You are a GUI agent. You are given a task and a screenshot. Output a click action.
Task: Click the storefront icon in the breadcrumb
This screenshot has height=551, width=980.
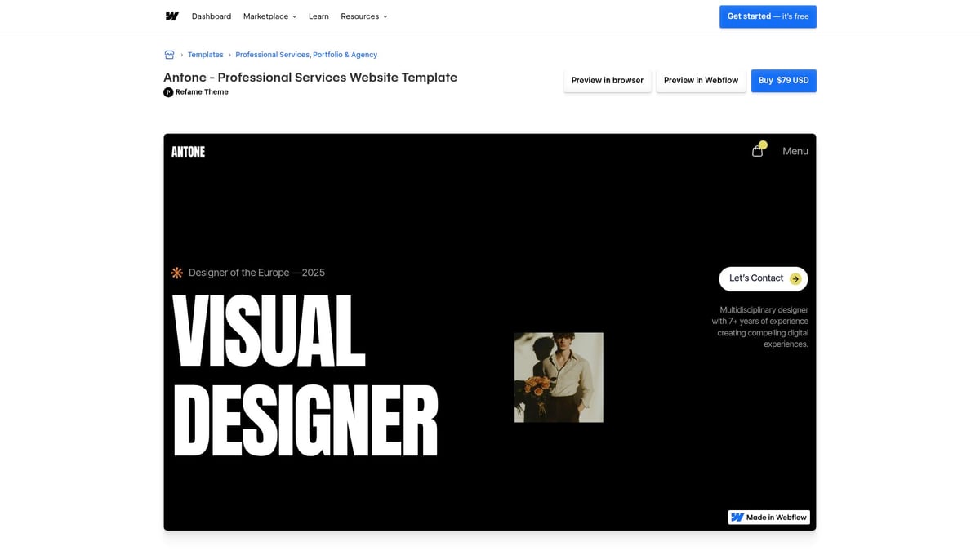coord(169,54)
